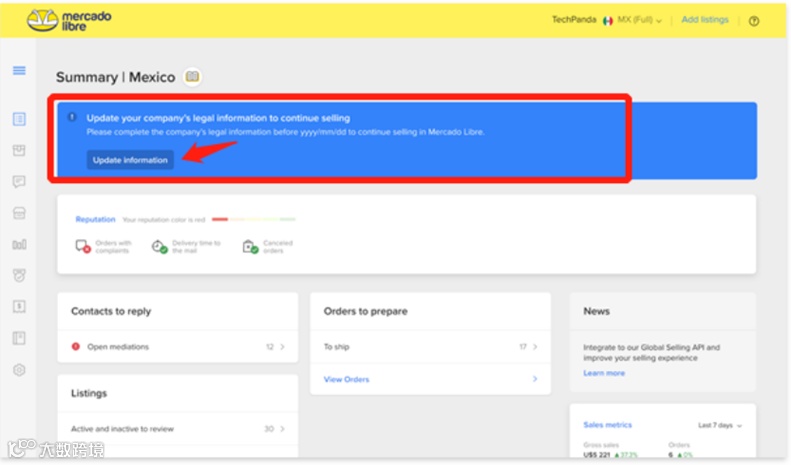Open the store icon in the sidebar
This screenshot has width=791, height=465.
tap(19, 213)
